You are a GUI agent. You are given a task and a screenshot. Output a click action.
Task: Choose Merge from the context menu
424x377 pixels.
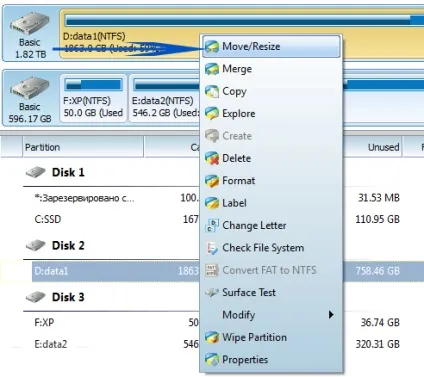click(x=272, y=69)
